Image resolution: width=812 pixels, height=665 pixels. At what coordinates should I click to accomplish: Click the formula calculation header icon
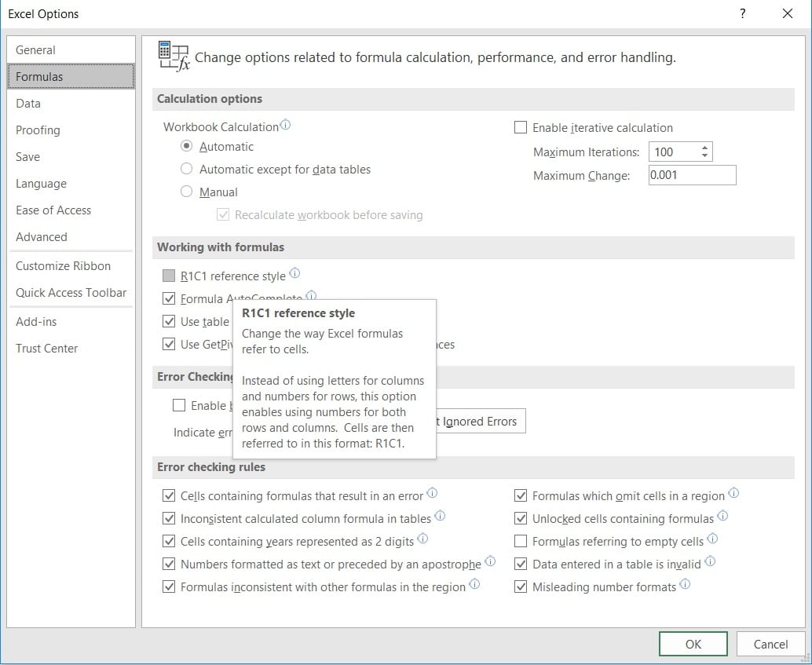pos(174,57)
